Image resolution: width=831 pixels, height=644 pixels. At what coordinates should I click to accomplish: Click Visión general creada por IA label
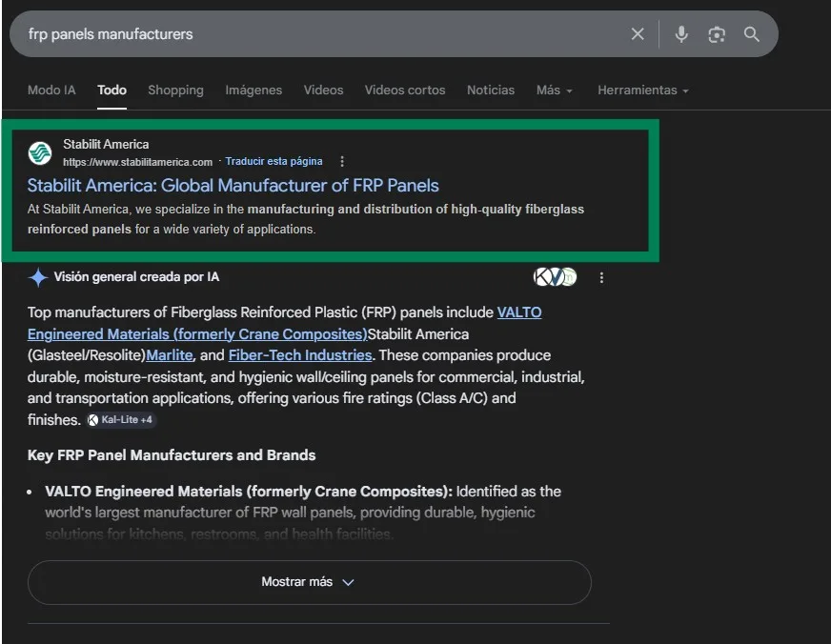136,277
